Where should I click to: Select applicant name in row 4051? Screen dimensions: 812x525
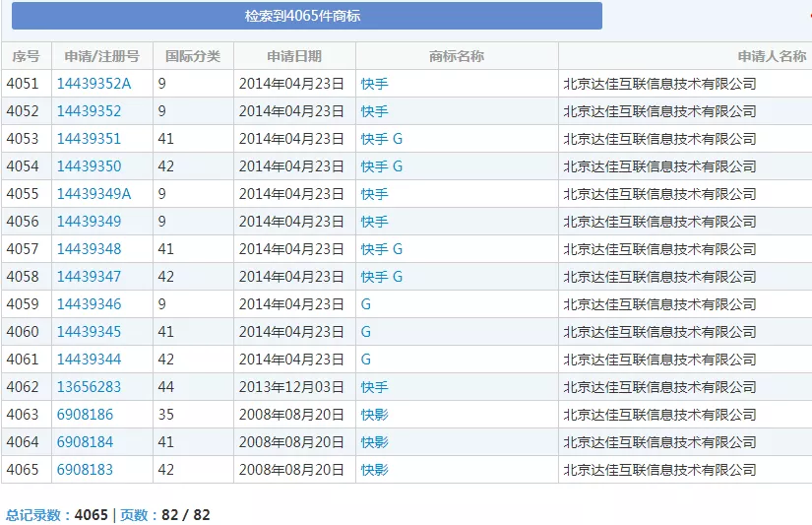[x=659, y=84]
